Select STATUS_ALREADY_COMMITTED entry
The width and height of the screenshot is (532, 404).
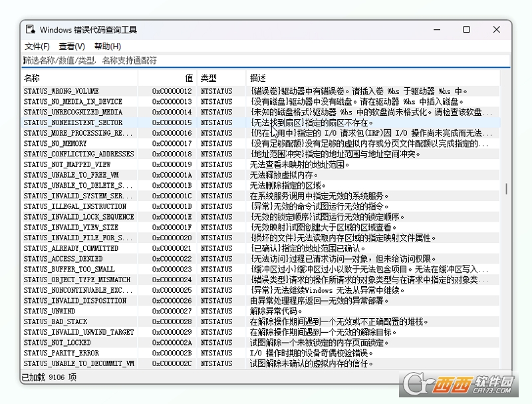(x=261, y=248)
